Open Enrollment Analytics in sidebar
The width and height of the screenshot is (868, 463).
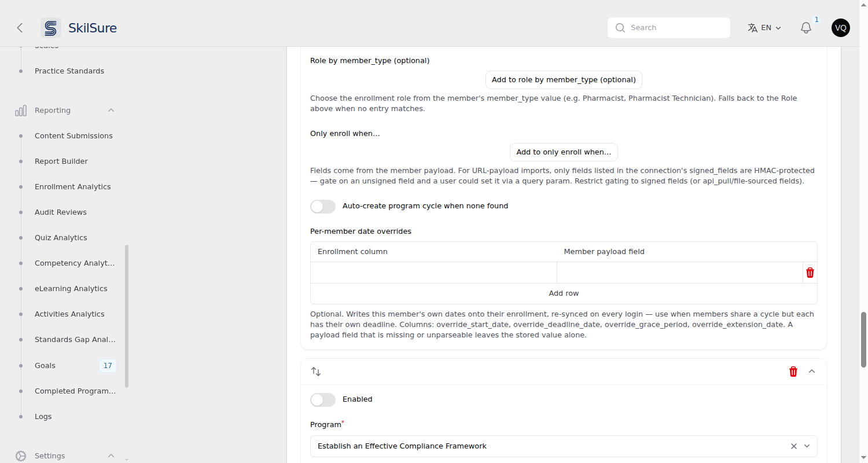tap(72, 187)
